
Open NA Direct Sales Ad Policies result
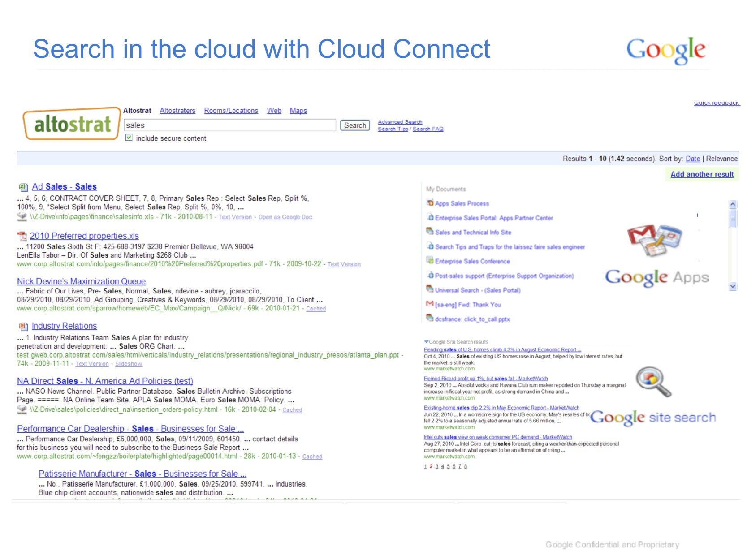pos(105,381)
